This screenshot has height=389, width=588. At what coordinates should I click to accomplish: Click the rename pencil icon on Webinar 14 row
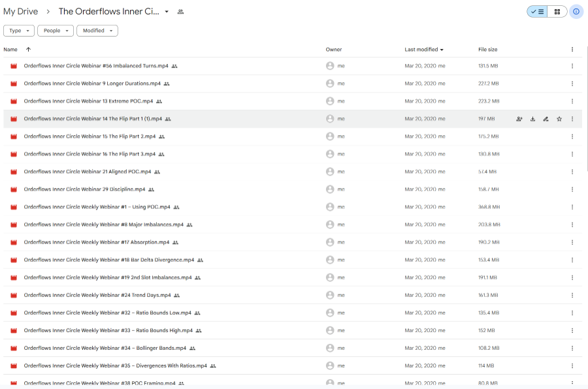(546, 119)
